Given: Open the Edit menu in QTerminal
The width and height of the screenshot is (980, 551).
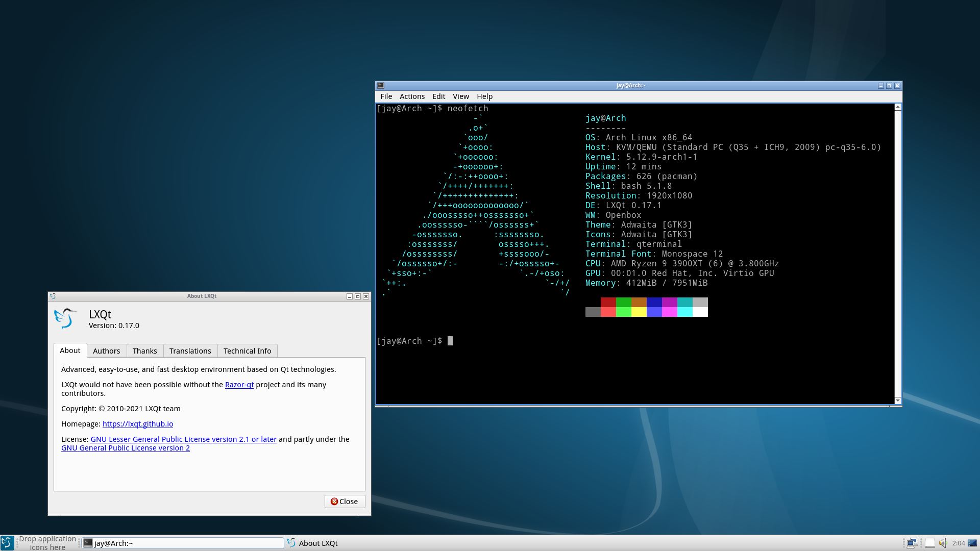Looking at the screenshot, I should point(438,96).
